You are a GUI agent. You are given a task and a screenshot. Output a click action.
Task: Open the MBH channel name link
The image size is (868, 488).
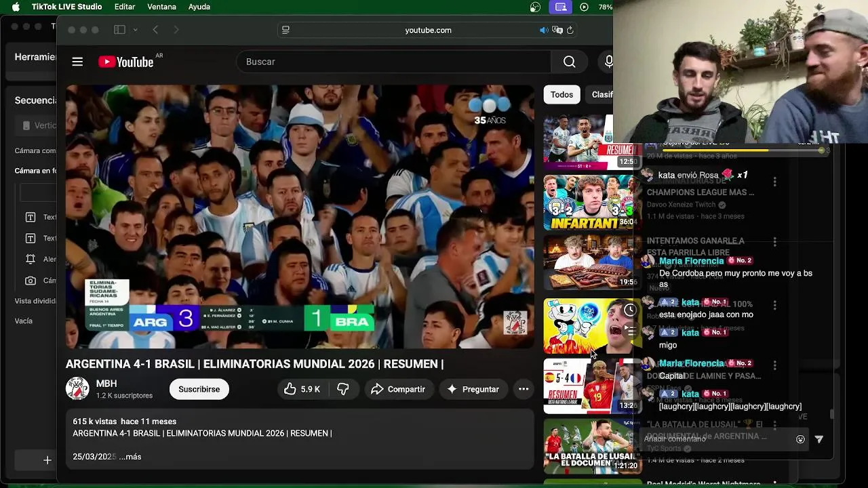tap(106, 384)
